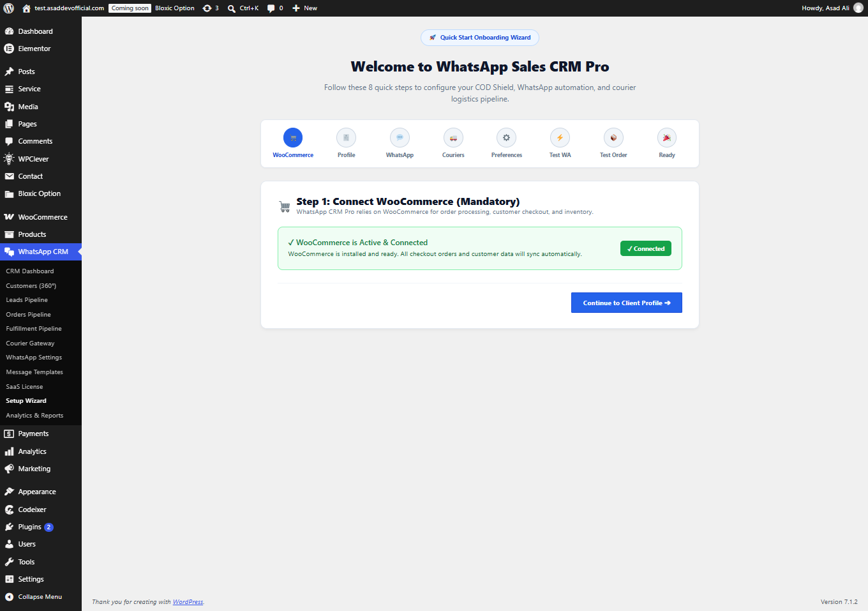Click the WordPress logo icon

[9, 8]
